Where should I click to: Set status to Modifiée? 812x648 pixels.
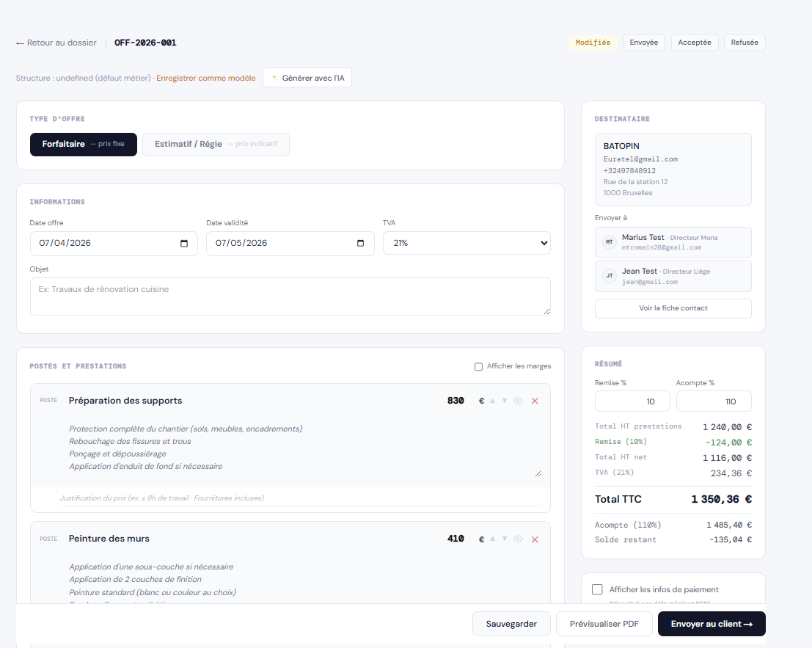(x=593, y=43)
